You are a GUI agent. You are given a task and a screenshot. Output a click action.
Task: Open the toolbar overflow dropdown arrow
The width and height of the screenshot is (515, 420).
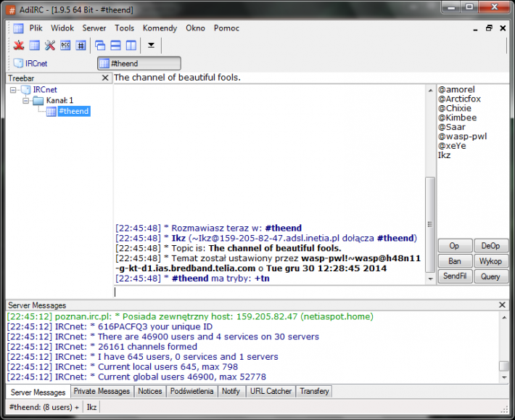point(151,45)
